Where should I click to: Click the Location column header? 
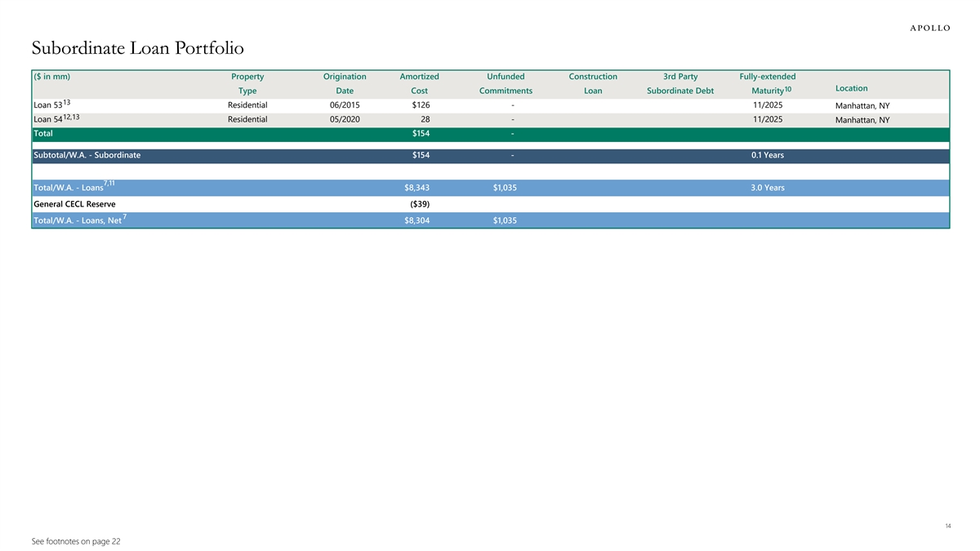pyautogui.click(x=852, y=88)
